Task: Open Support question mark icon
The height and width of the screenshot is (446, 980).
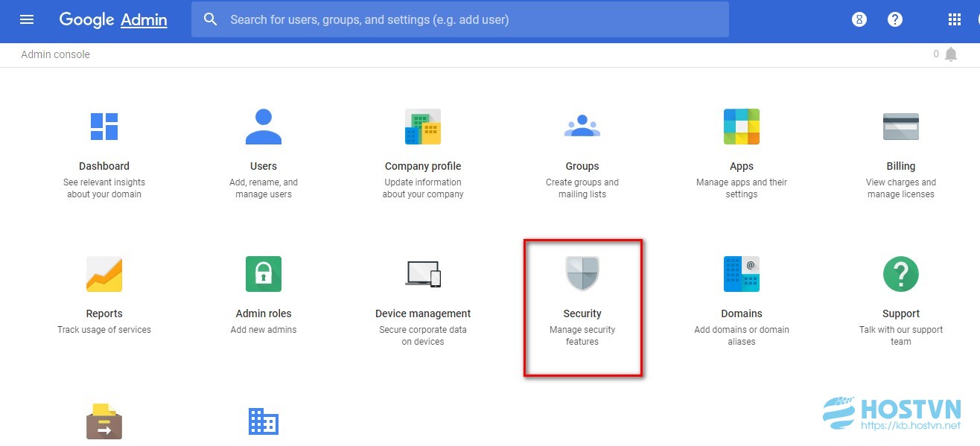Action: click(x=901, y=274)
